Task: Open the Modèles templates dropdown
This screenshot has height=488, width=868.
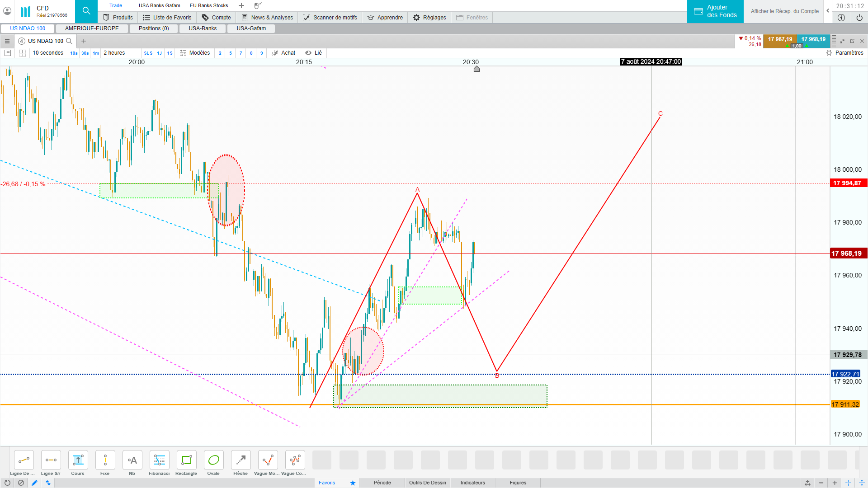Action: (x=195, y=53)
